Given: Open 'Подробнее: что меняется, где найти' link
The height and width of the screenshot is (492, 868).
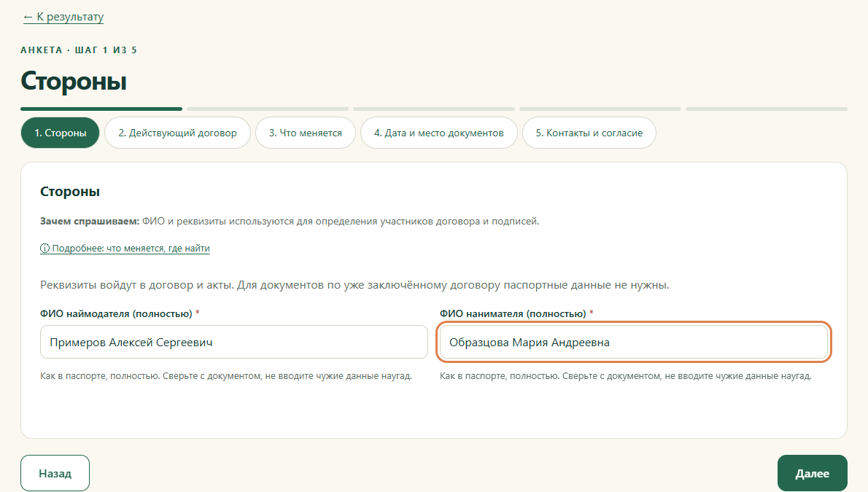Looking at the screenshot, I should 125,249.
